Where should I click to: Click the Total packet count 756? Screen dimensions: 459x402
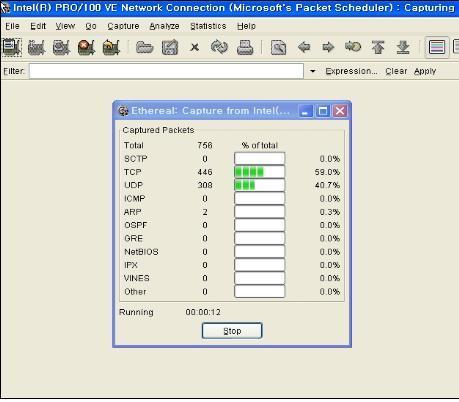click(205, 145)
